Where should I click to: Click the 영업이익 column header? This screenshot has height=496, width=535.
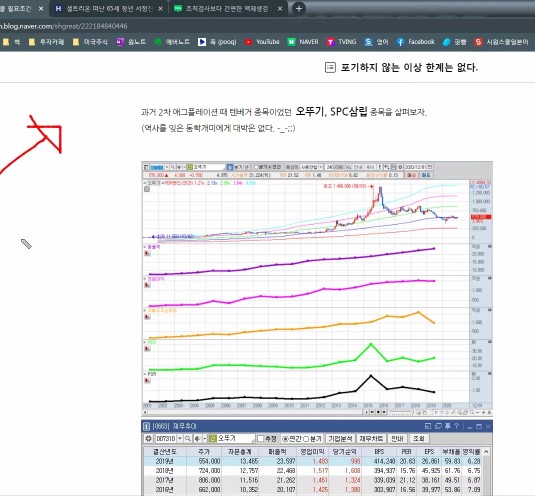coord(312,452)
